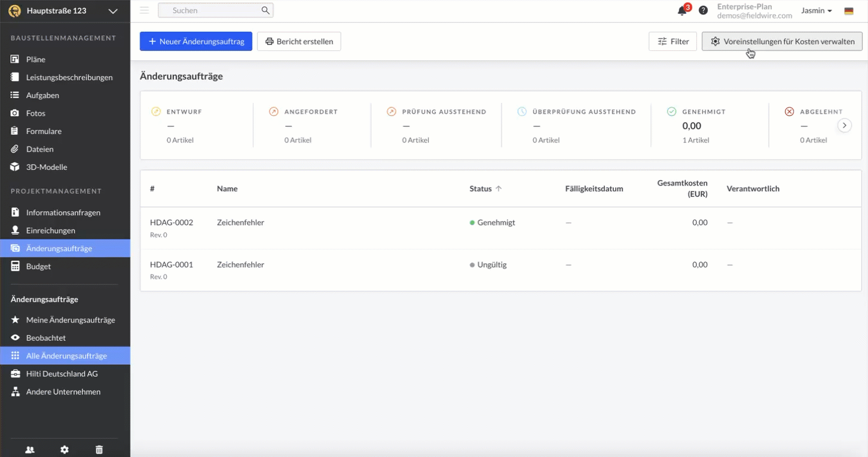Image resolution: width=868 pixels, height=457 pixels.
Task: Click the Fälligkeitsdatum column header
Action: [x=594, y=188]
